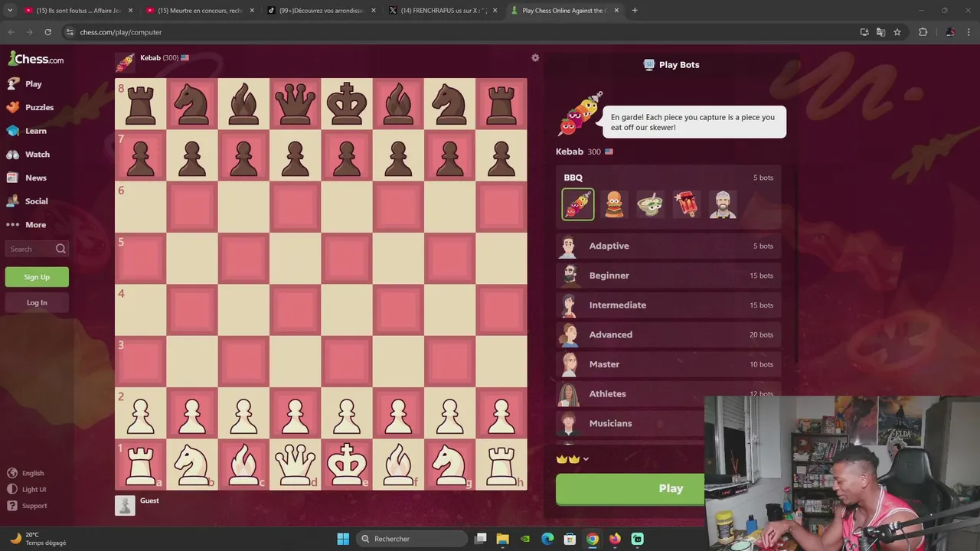Switch to the 'Meurtre en concours' YouTube tab
The image size is (980, 551).
pyautogui.click(x=200, y=11)
